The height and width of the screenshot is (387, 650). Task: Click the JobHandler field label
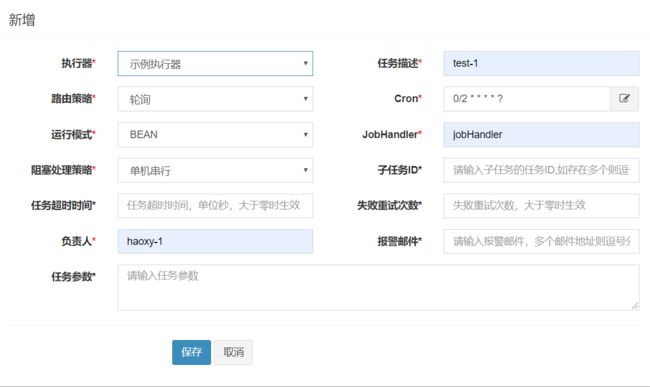click(392, 134)
